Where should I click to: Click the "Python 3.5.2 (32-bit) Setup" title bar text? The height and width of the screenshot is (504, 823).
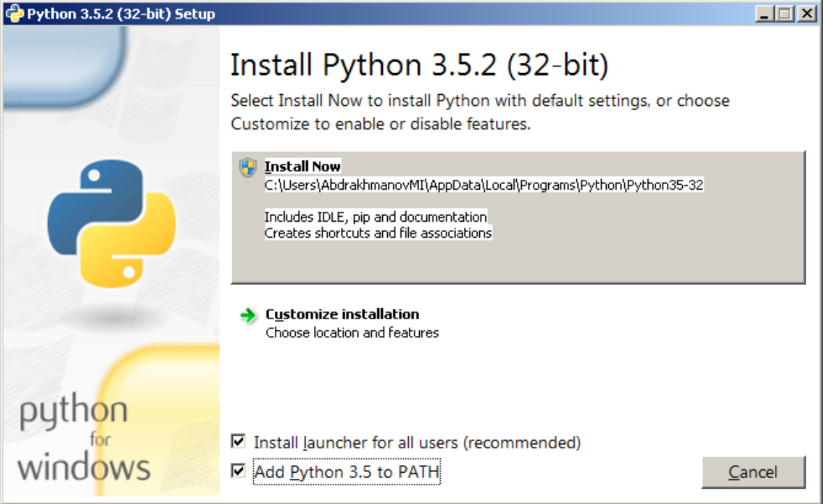click(121, 14)
